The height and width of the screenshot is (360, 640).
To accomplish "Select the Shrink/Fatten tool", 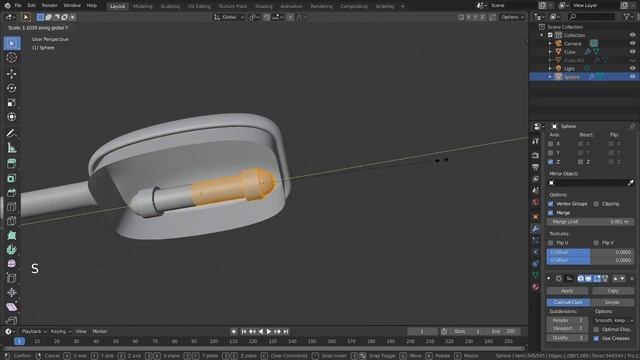I will pyautogui.click(x=11, y=292).
